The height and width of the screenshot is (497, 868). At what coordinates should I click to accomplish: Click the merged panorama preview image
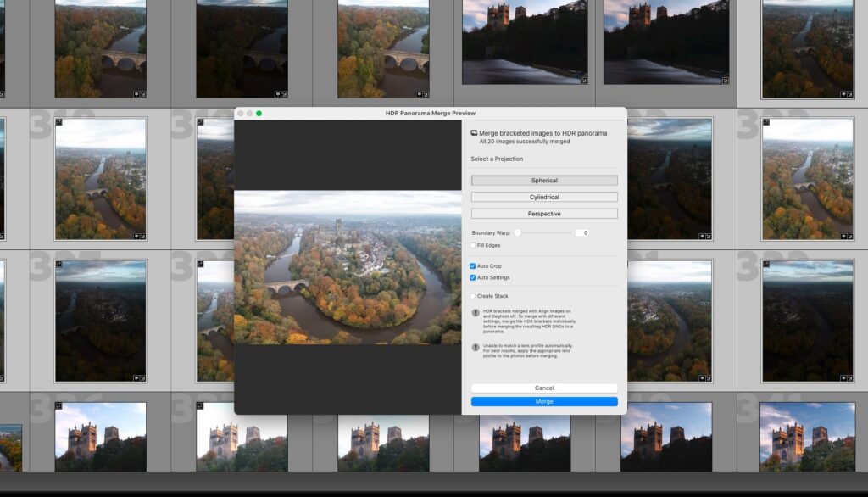click(348, 267)
